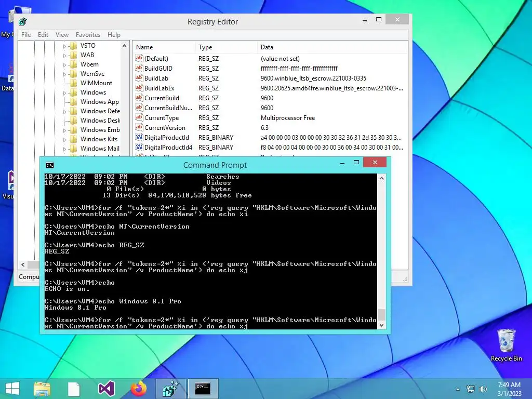Expand the Wbem registry key
The height and width of the screenshot is (399, 532).
point(64,64)
